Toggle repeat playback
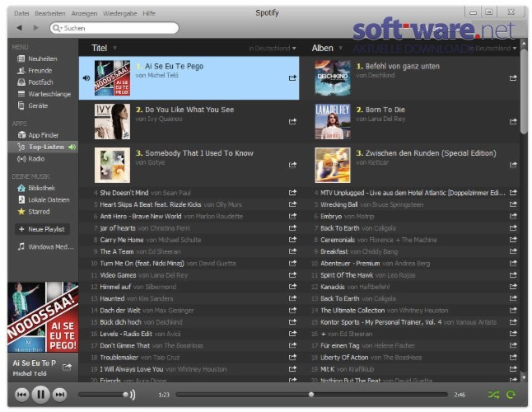The width and height of the screenshot is (532, 412). pyautogui.click(x=511, y=395)
